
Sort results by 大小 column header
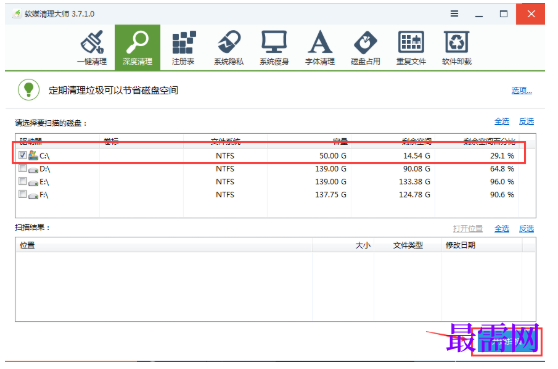363,246
